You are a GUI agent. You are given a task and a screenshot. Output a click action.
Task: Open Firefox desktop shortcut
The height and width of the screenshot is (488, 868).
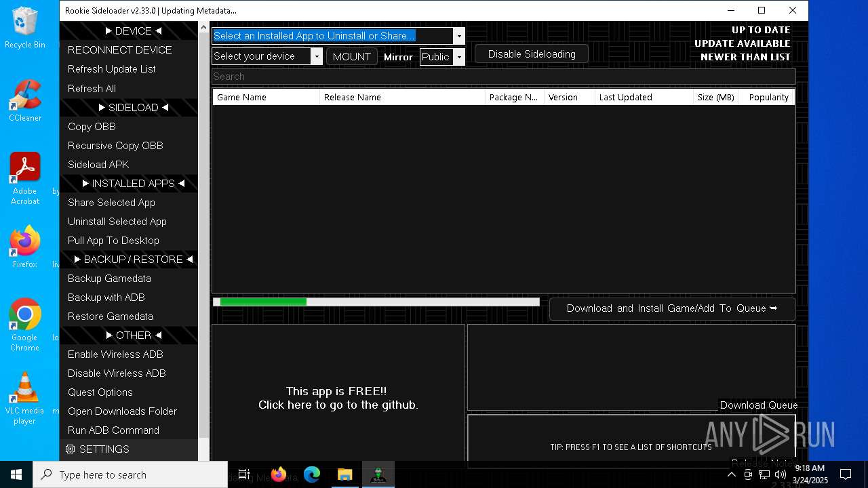tap(25, 247)
